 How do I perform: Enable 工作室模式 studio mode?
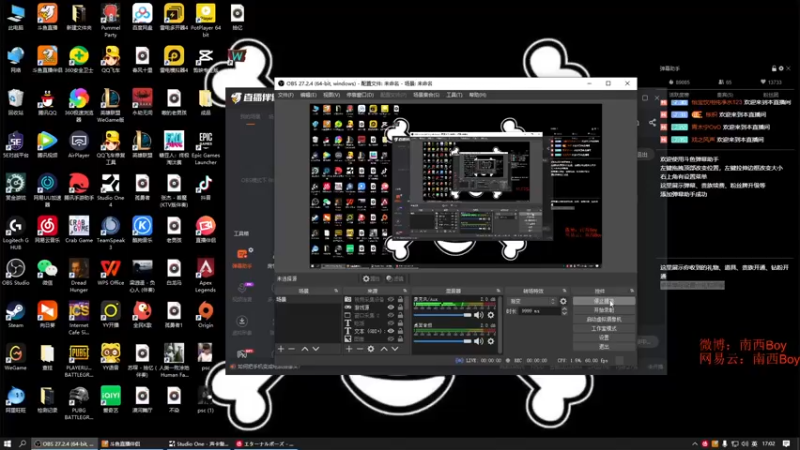[604, 329]
